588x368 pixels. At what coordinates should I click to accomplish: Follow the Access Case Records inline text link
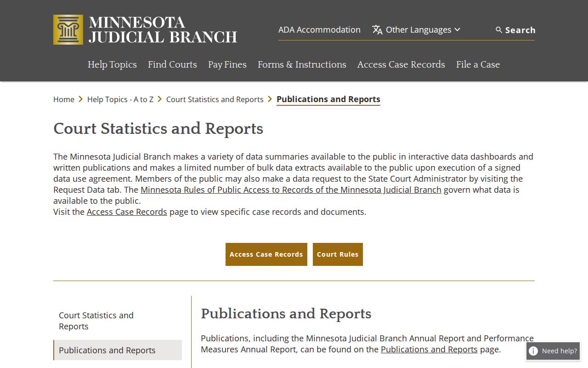[127, 212]
